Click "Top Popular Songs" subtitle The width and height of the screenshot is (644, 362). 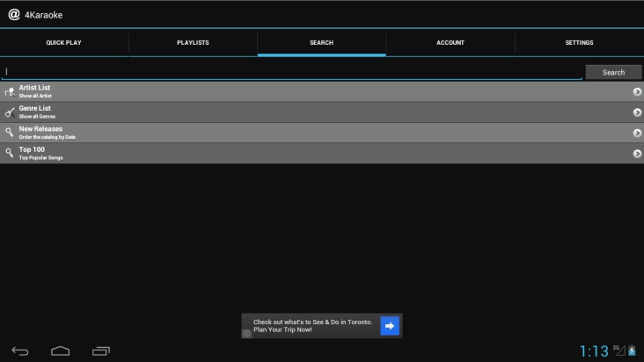click(x=40, y=158)
